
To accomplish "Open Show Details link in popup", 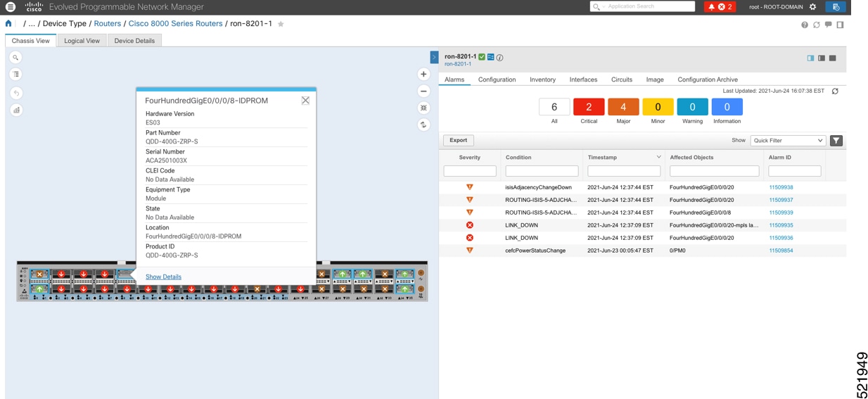I will (163, 277).
